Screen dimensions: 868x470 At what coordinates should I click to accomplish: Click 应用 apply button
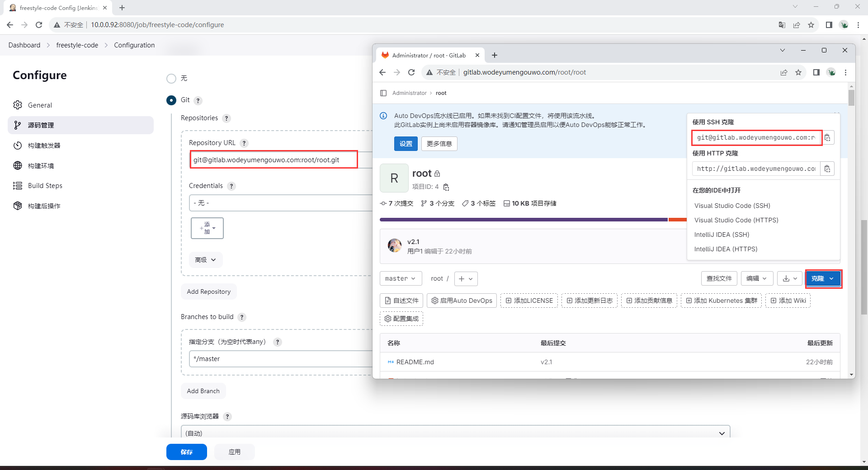235,452
